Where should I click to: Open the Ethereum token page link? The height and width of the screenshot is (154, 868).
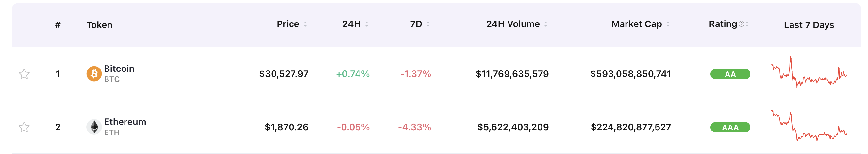125,122
